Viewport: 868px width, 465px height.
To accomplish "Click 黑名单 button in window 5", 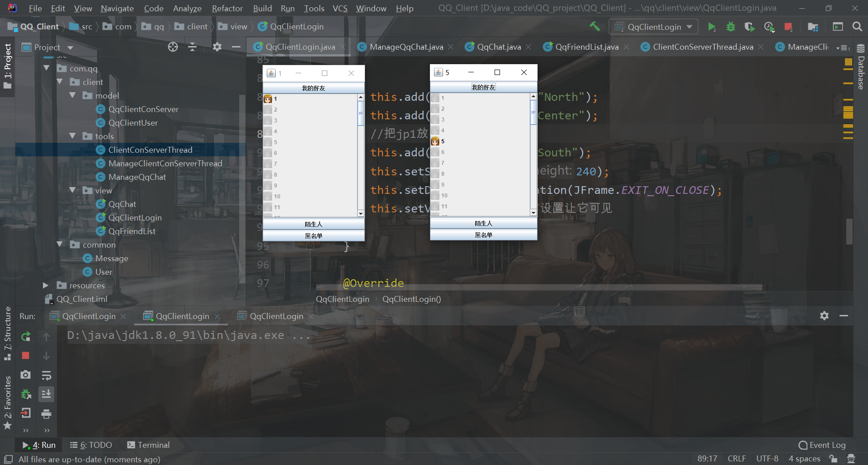I will tap(484, 235).
